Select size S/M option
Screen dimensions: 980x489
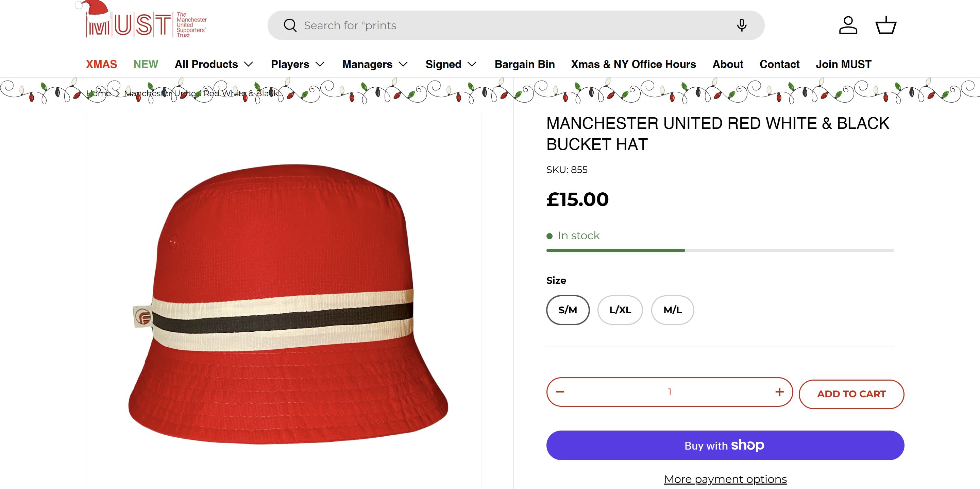coord(568,310)
